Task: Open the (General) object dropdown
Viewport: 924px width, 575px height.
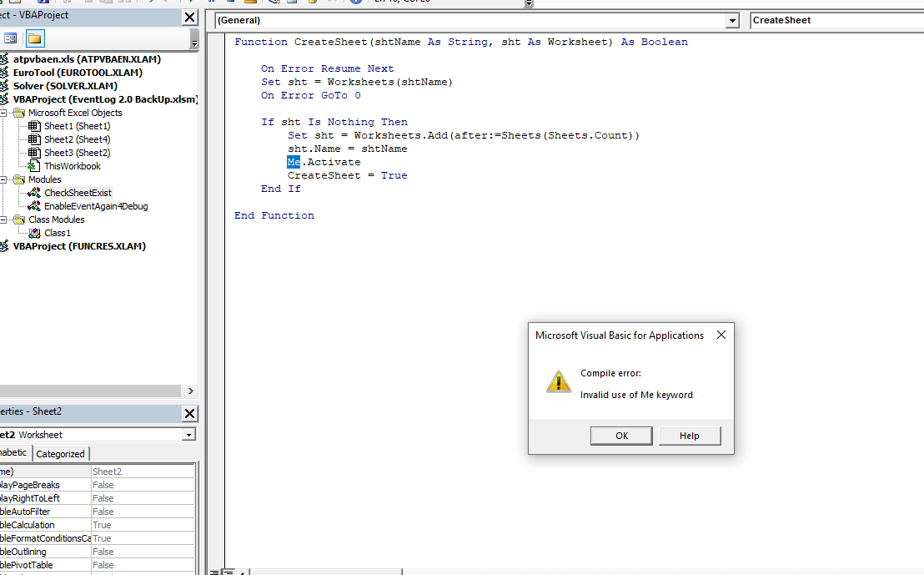Action: (x=732, y=20)
